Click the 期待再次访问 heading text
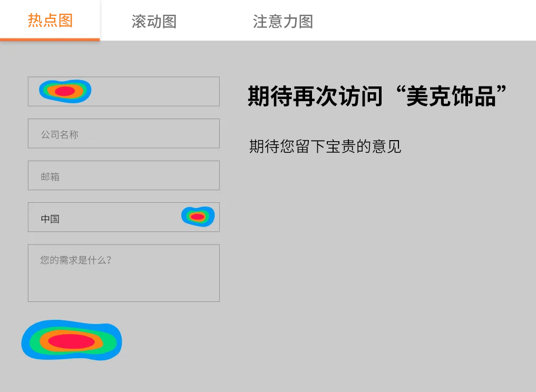The image size is (536, 392). [x=315, y=97]
